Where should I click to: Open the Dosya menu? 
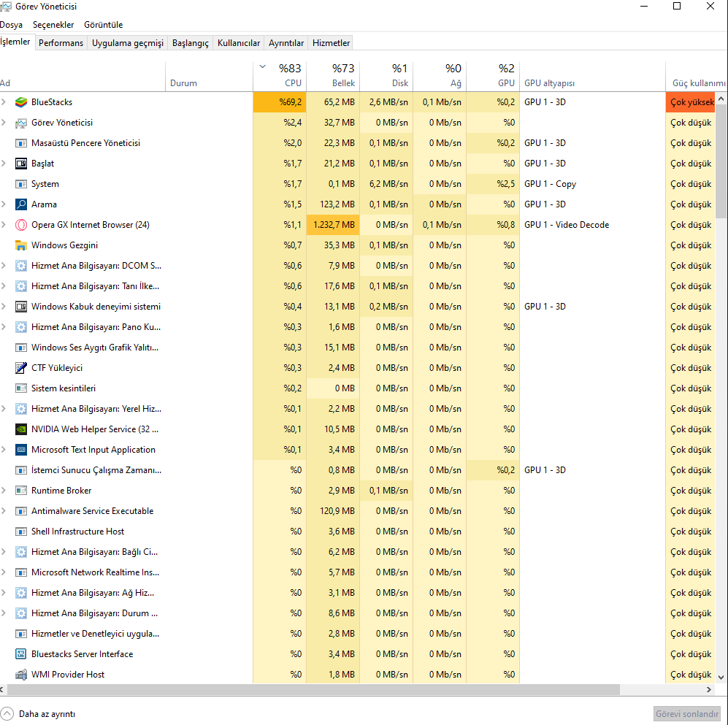11,25
